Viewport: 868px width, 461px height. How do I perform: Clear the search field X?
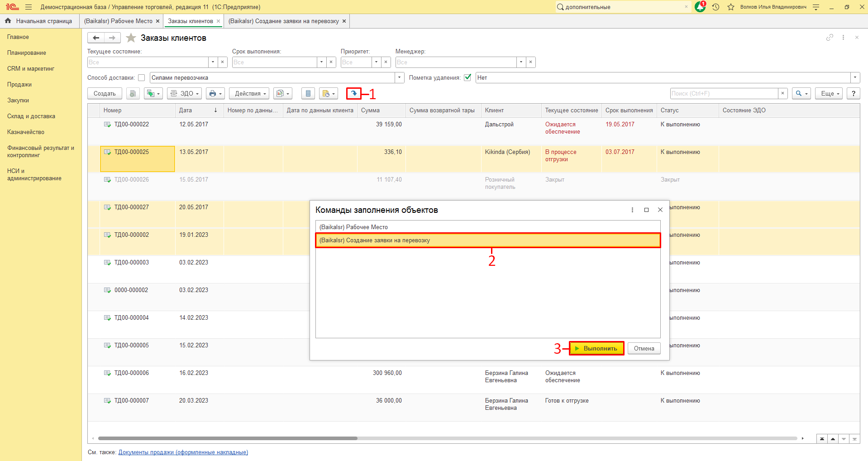coord(783,93)
